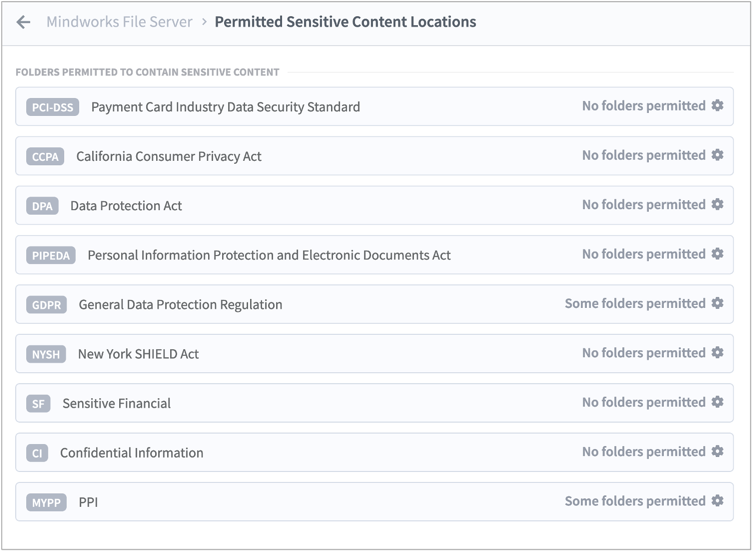This screenshot has height=551, width=752.
Task: Open the Mindworks File Server breadcrumb
Action: point(119,22)
